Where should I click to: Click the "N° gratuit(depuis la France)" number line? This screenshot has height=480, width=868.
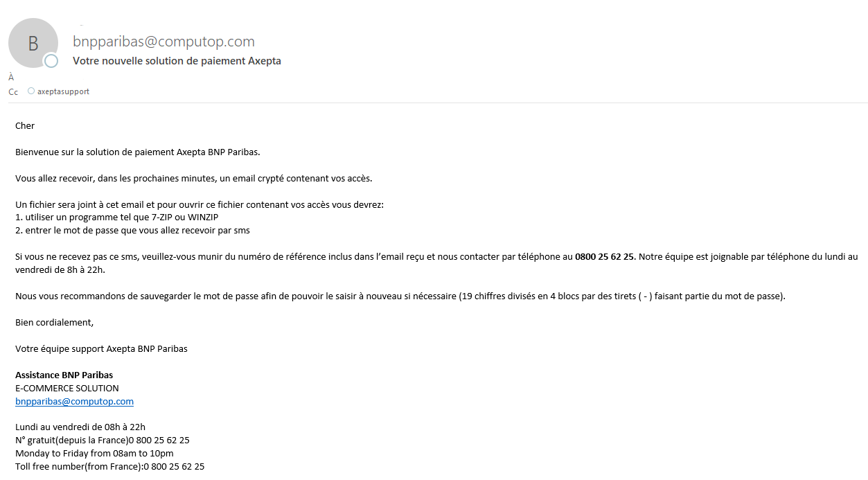[x=103, y=441]
